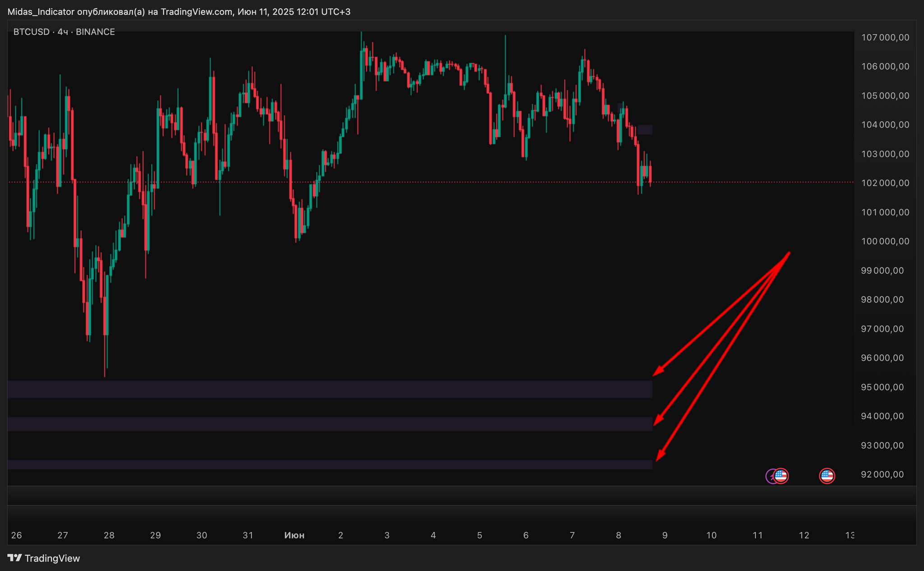Image resolution: width=924 pixels, height=571 pixels.
Task: Click the 100 000,00 label on price scale
Action: coord(885,241)
